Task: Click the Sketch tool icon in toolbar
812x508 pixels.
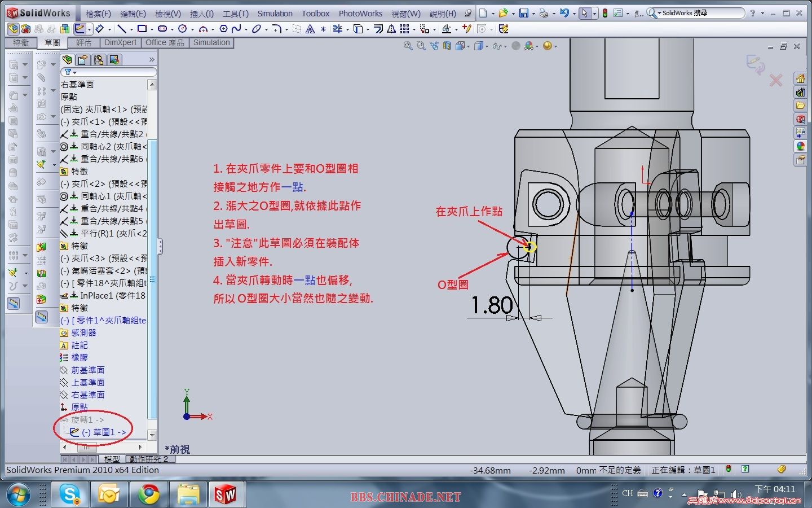Action: point(80,29)
